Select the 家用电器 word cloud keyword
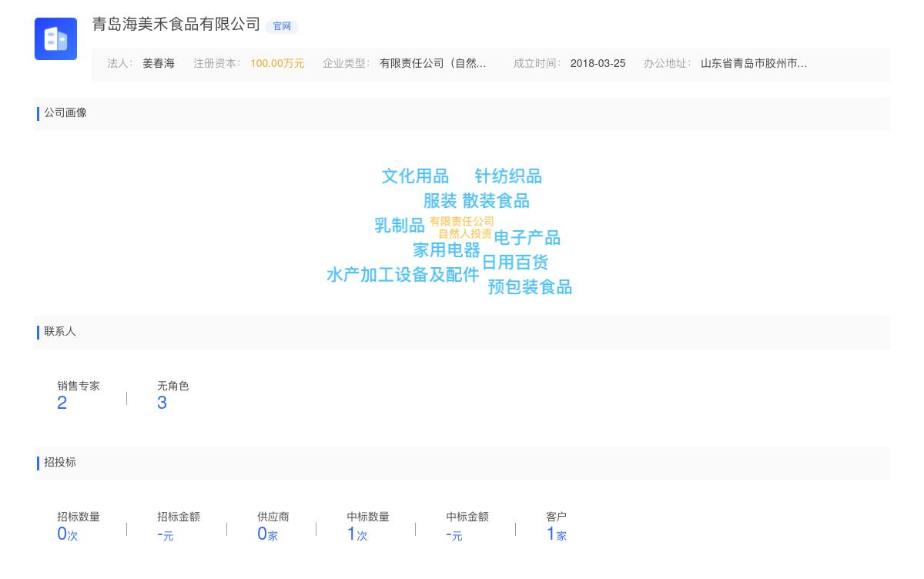924x579 pixels. click(447, 250)
